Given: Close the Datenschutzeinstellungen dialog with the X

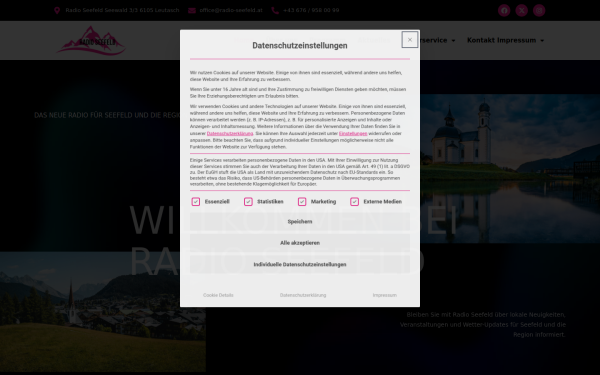Looking at the screenshot, I should (409, 39).
